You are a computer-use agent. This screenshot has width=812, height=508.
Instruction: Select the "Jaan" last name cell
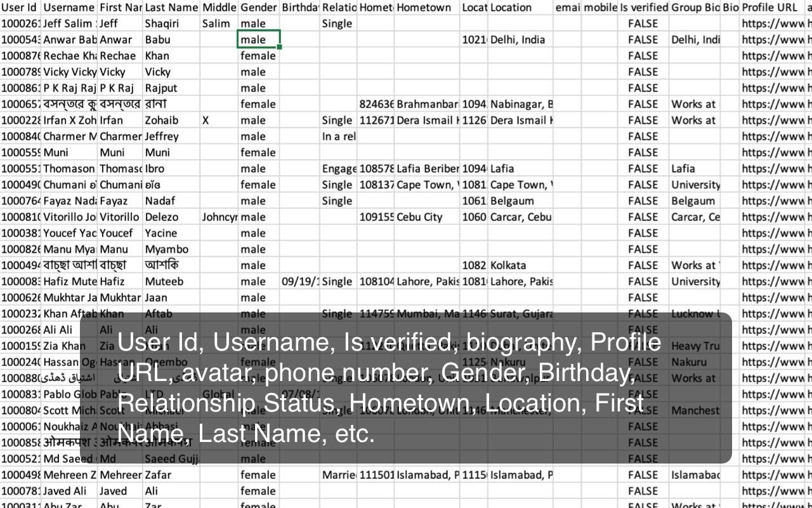click(x=171, y=298)
